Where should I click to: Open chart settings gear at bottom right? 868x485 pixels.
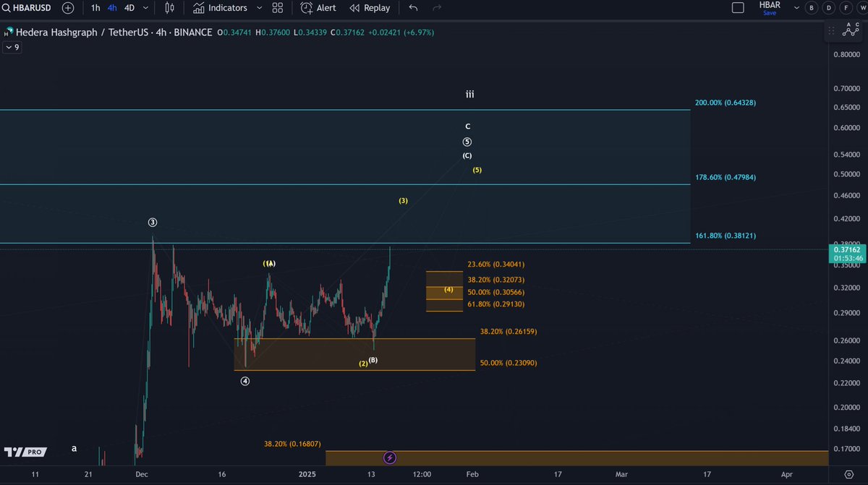[x=848, y=475]
